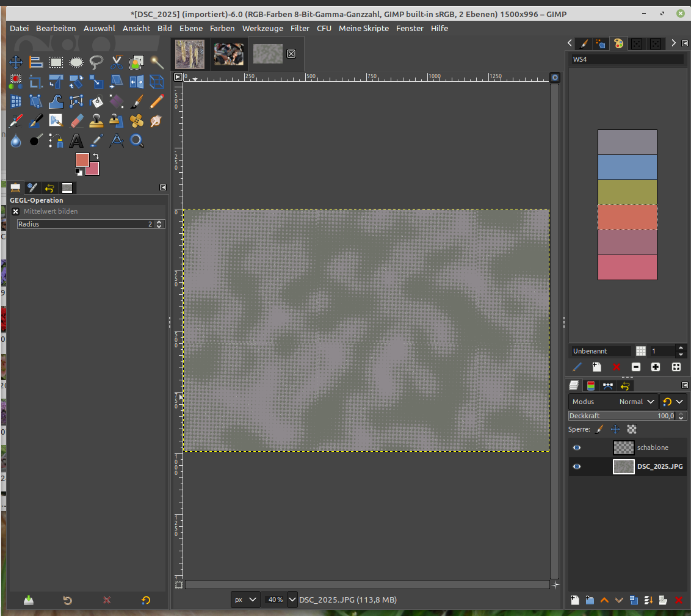This screenshot has height=616, width=691.
Task: Open the zoom percentage dropdown
Action: click(292, 600)
